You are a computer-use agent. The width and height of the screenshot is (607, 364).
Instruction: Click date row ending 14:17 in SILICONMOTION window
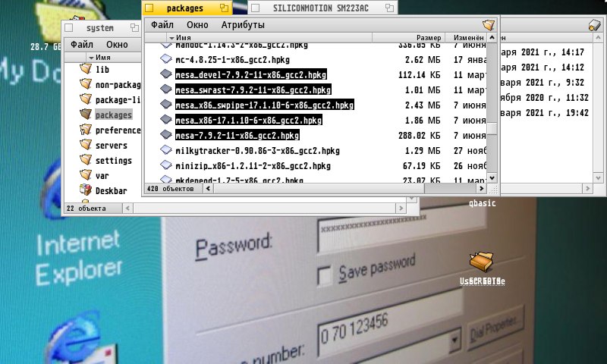543,52
